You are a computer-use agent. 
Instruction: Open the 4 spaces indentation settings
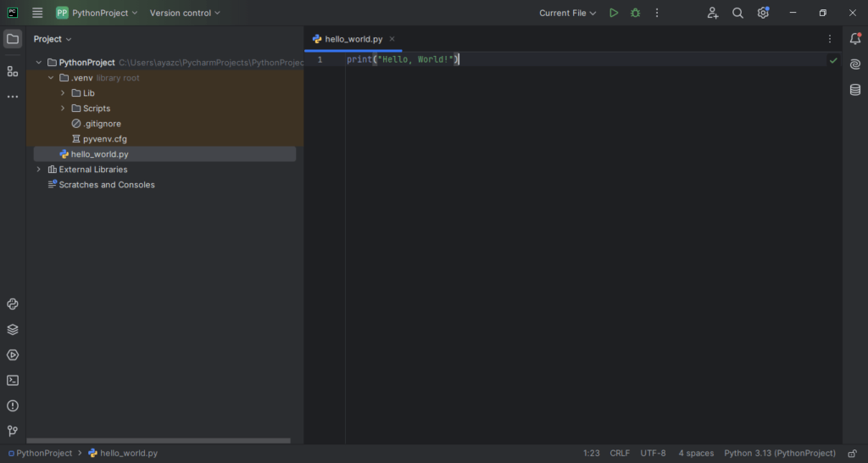(697, 453)
